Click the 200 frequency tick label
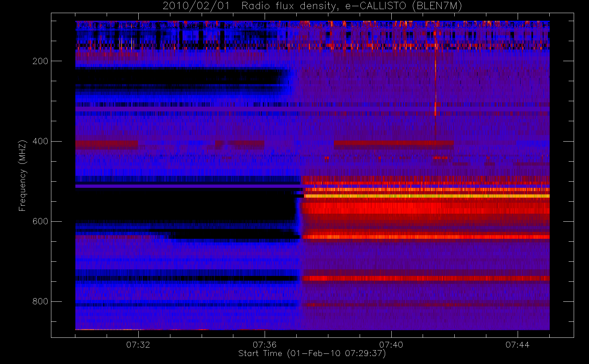Viewport: 589px width, 364px height. (x=40, y=61)
